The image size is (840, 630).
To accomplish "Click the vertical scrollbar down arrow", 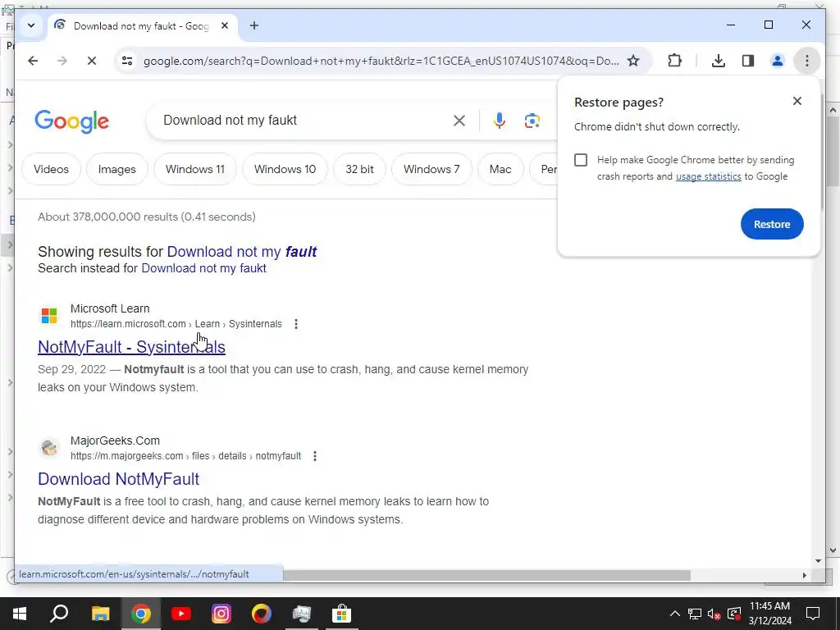I will pyautogui.click(x=818, y=561).
